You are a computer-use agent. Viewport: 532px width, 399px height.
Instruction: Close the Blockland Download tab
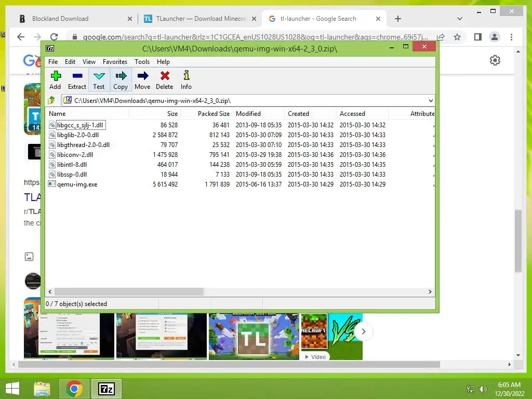point(129,19)
